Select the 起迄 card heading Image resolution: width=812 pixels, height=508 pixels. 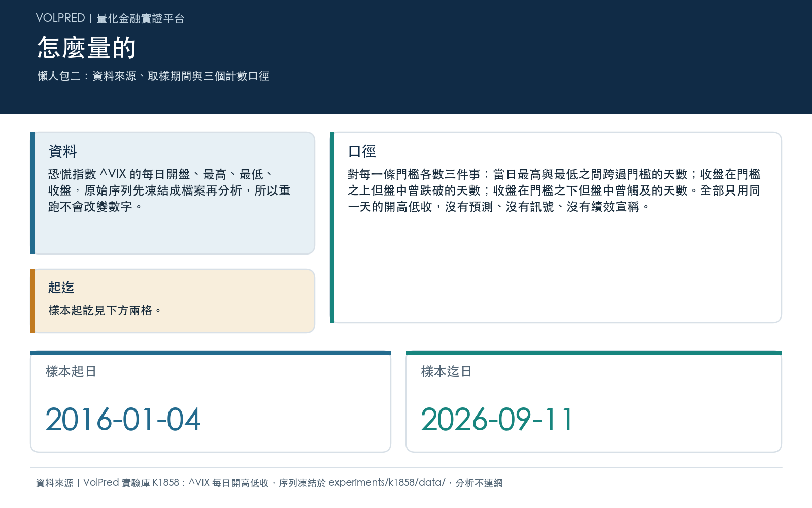(x=61, y=288)
